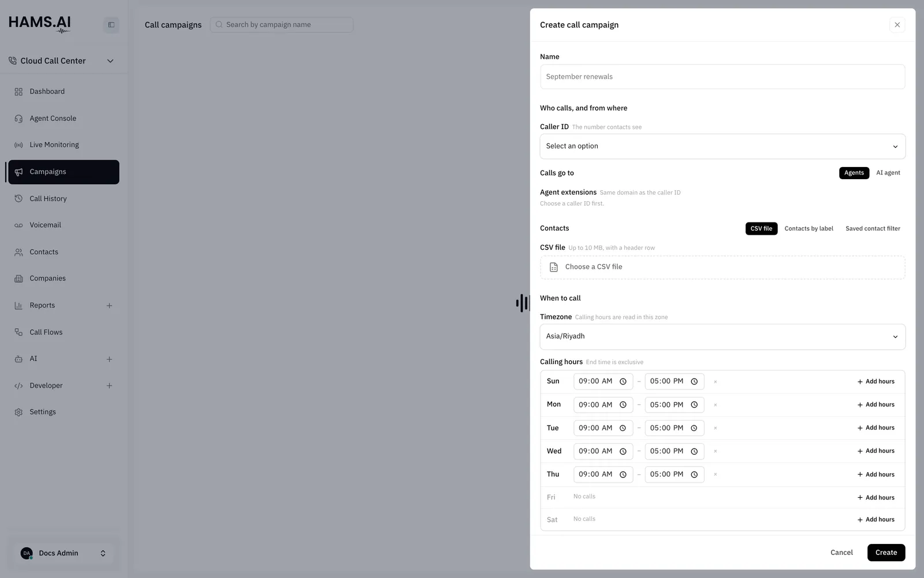This screenshot has height=578, width=924.
Task: Choose Contacts by label source
Action: pyautogui.click(x=808, y=228)
